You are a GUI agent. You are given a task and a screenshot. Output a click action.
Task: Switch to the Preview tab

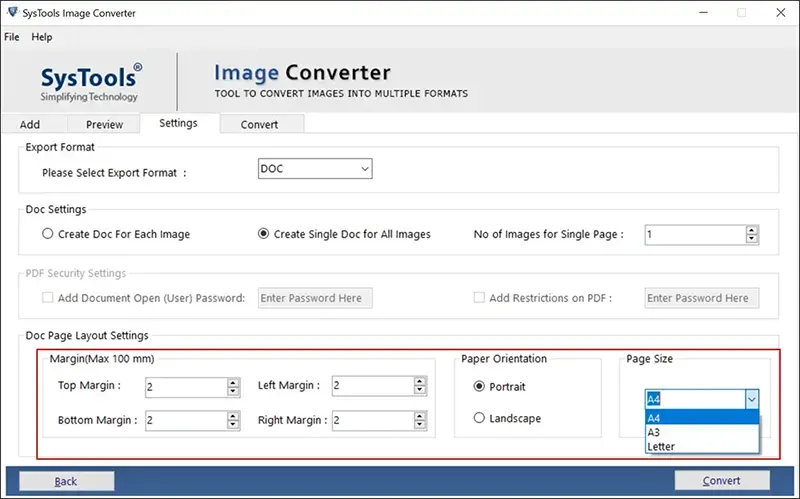click(x=104, y=124)
